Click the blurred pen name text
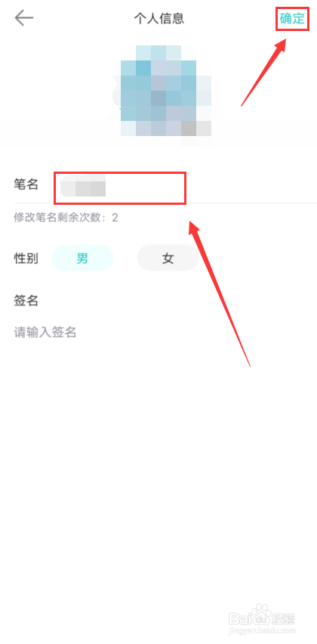Screen dimensions: 317x644 83,187
